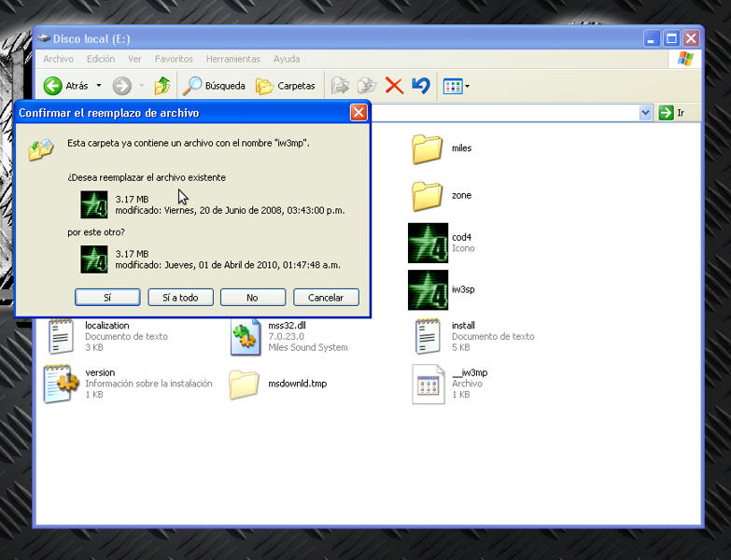Open the forward history dropdown arrow
Screen dimensions: 731x560
pyautogui.click(x=141, y=86)
